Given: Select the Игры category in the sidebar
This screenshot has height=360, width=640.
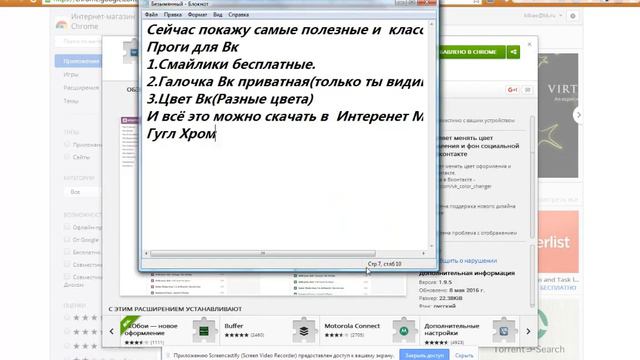Looking at the screenshot, I should pyautogui.click(x=71, y=75).
